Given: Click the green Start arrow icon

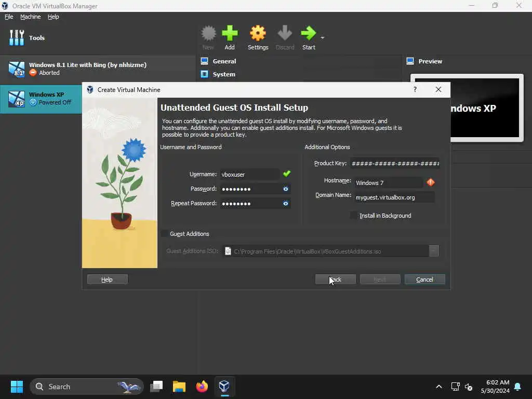Looking at the screenshot, I should point(309,33).
